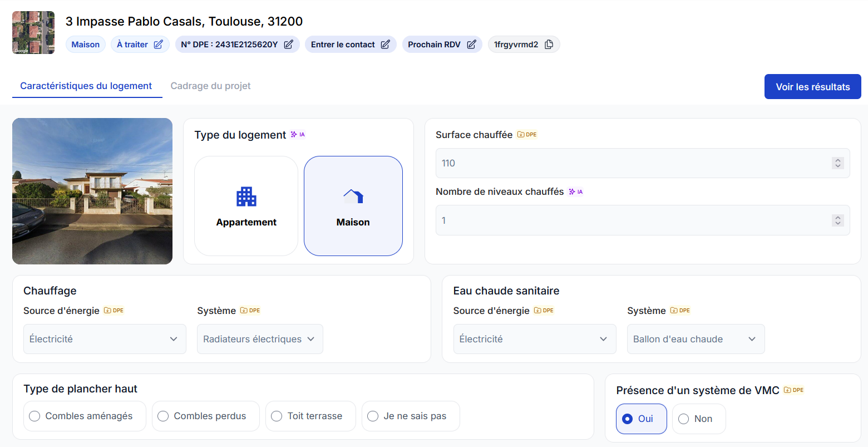Image resolution: width=868 pixels, height=447 pixels.
Task: Click the Eau chaude sanitaire heading
Action: pos(506,291)
